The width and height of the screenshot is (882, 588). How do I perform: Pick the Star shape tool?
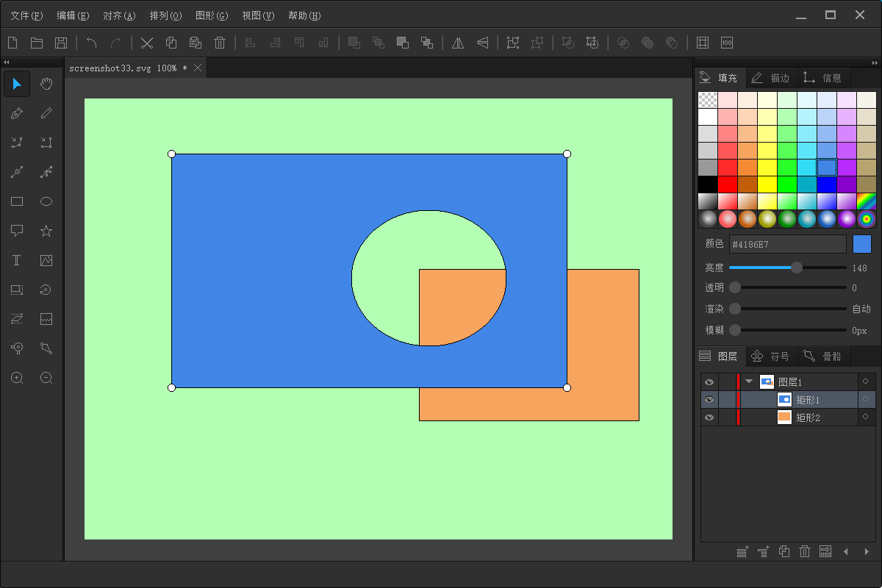click(46, 231)
